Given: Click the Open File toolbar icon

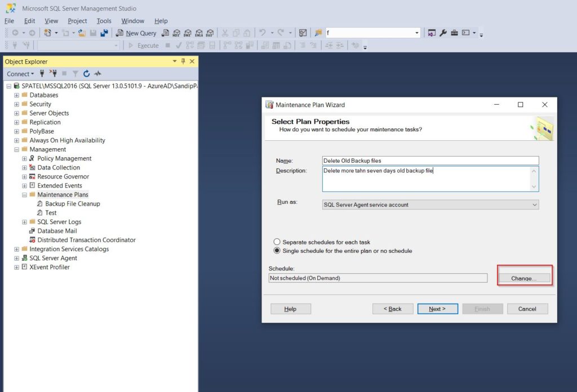Looking at the screenshot, I should pyautogui.click(x=82, y=33).
